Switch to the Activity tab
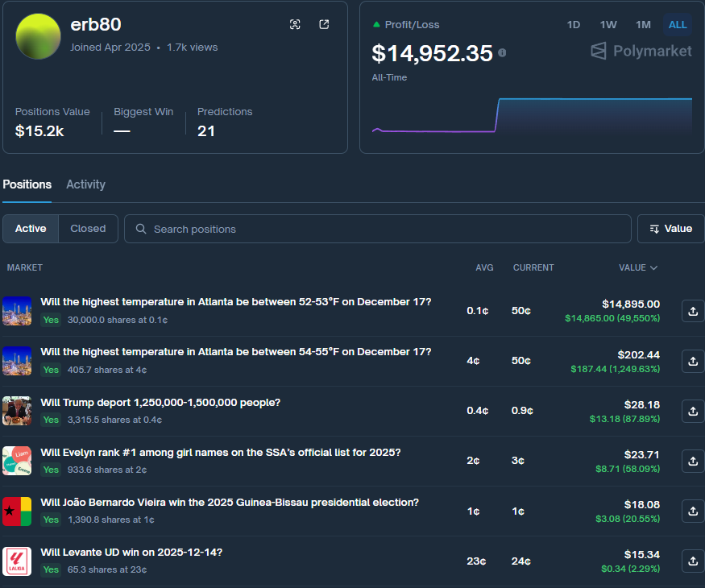Viewport: 705px width, 588px height. [85, 184]
